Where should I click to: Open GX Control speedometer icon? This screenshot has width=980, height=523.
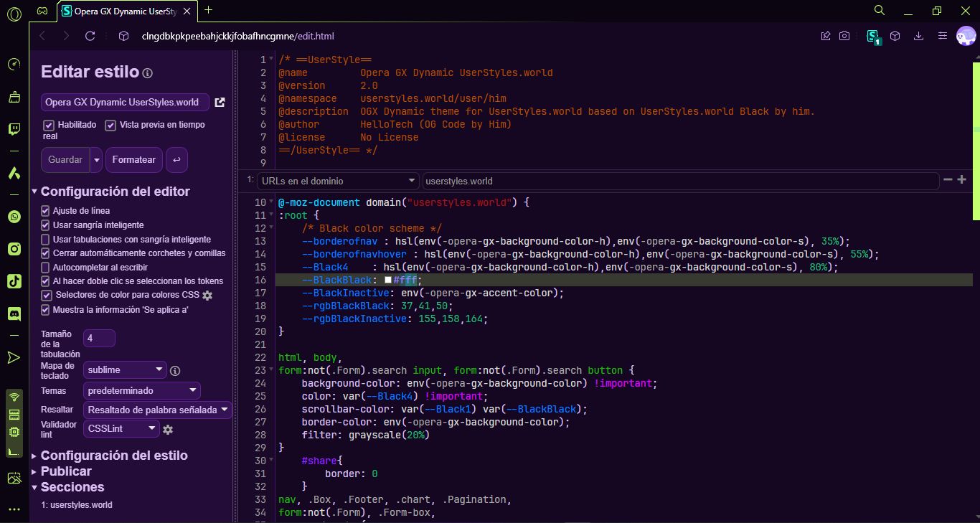[x=14, y=65]
